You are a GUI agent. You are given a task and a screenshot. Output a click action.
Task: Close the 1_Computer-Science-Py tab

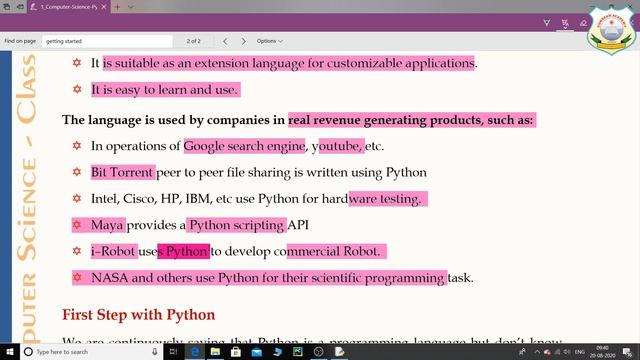(x=104, y=7)
